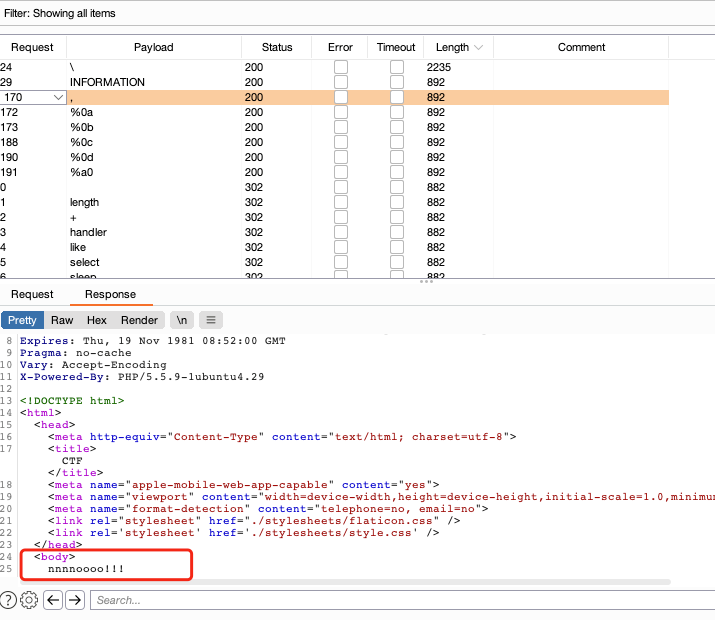Tick the Timeout checkbox for INFORMATION payload

tap(397, 82)
